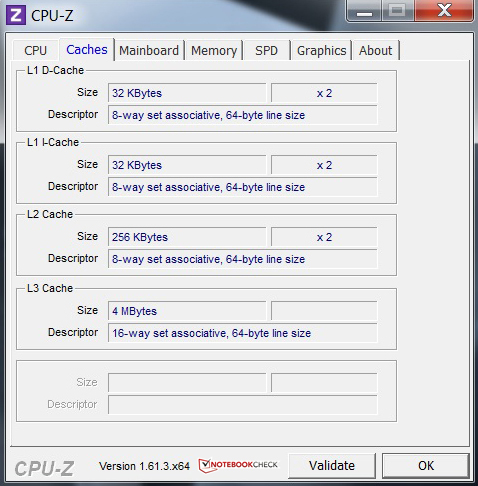Click the L1 D-Cache x 2 multiplier field
This screenshot has width=478, height=486.
tap(324, 93)
